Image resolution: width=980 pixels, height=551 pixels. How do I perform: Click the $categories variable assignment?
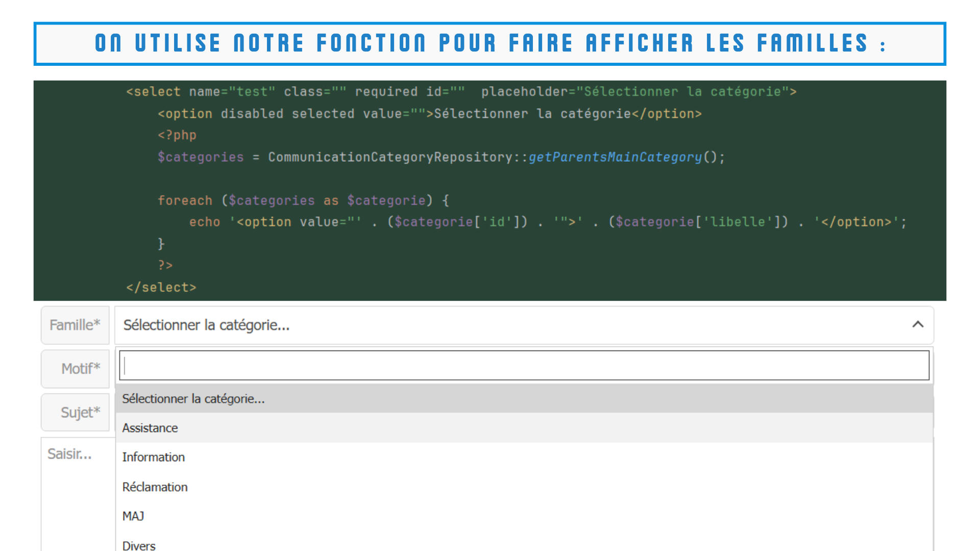click(201, 157)
